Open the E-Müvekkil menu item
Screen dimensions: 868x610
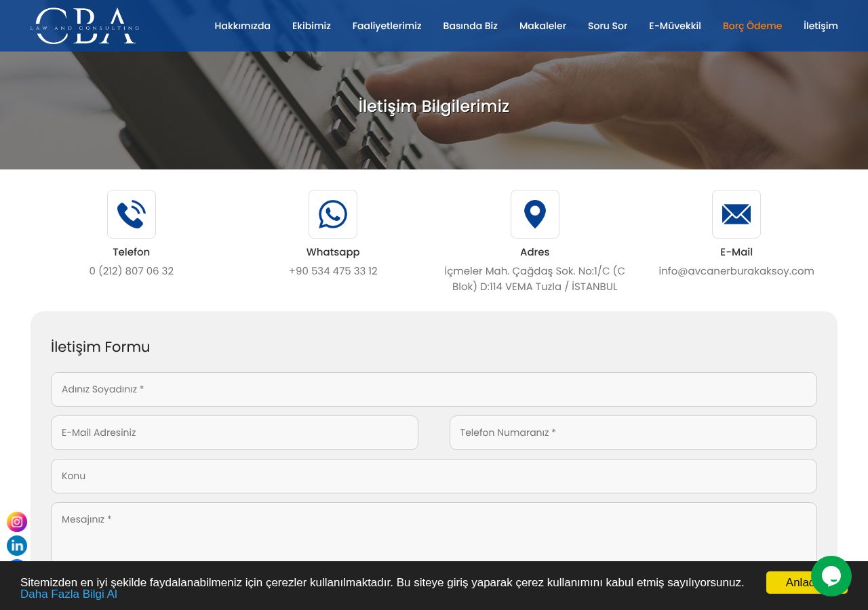(x=675, y=26)
